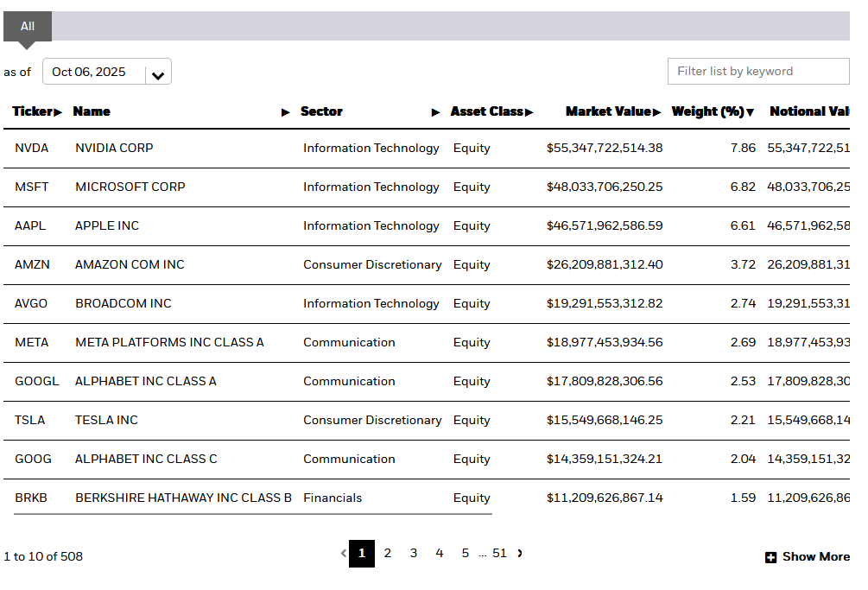
Task: Go to previous page arrow
Action: coord(343,554)
